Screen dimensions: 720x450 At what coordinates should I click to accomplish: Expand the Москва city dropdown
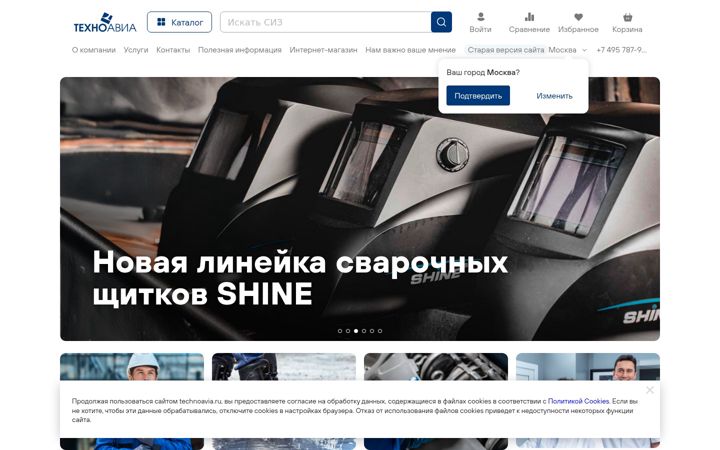pos(568,50)
